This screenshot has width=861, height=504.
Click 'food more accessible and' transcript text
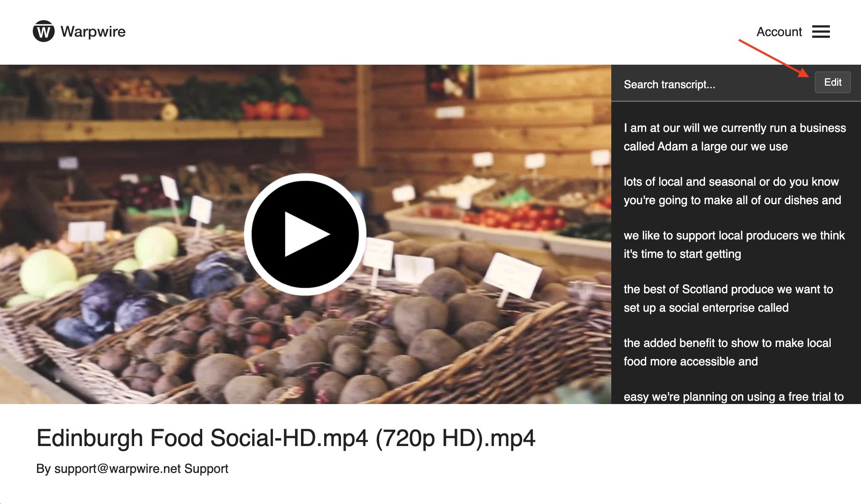click(690, 362)
